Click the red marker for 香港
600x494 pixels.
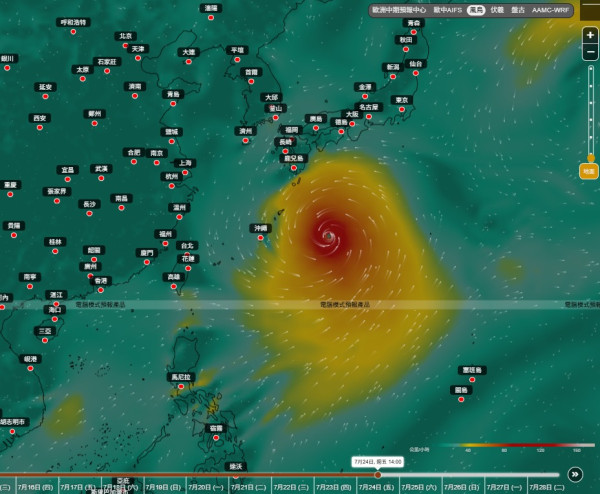pyautogui.click(x=101, y=290)
